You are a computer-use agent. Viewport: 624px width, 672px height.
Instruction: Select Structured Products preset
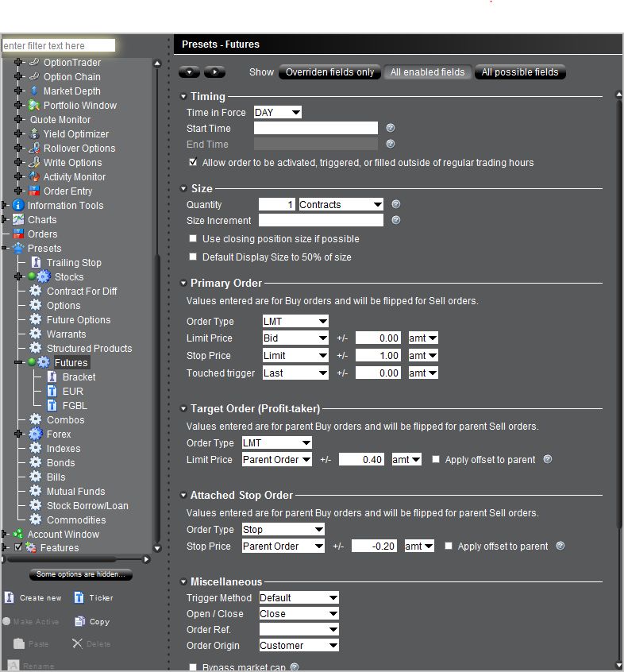point(89,348)
